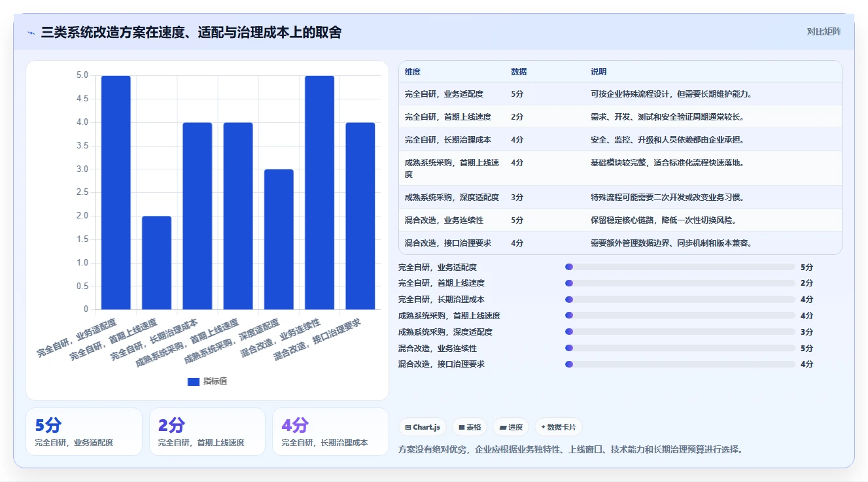The image size is (868, 482).
Task: Click table cell 完全自研，长期治理成本
Action: (x=448, y=140)
